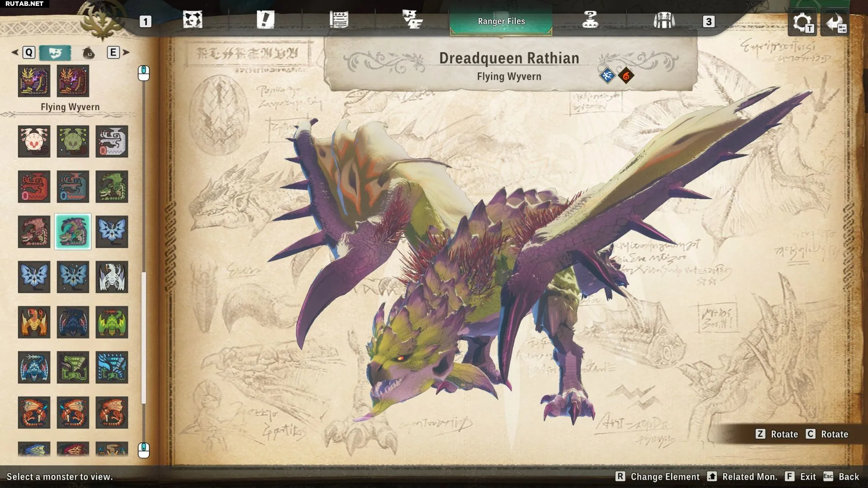868x488 pixels.
Task: Click the return arrow icon top right
Action: pos(835,23)
